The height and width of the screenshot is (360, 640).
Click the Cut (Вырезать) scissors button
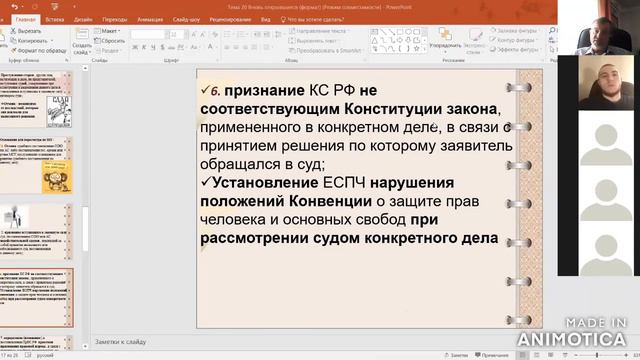coord(26,31)
